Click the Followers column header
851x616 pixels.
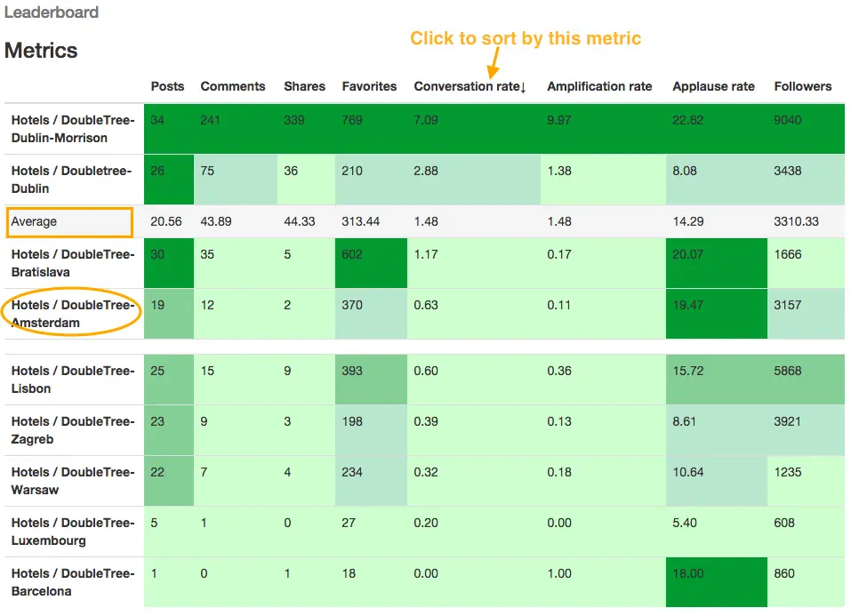point(802,86)
